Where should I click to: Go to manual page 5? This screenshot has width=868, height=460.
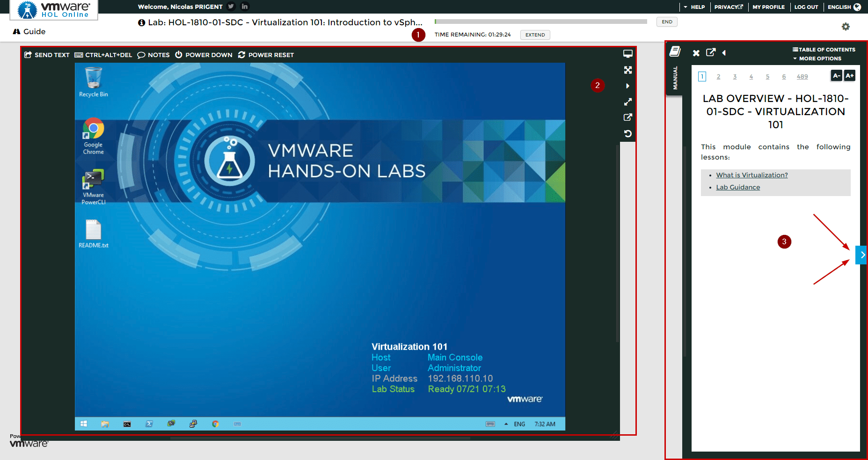pyautogui.click(x=767, y=77)
